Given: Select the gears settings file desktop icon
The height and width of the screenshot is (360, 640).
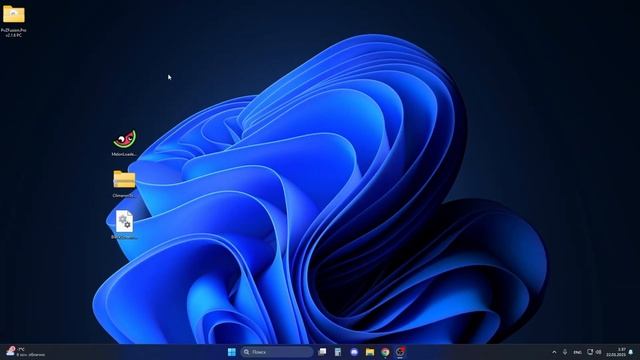Looking at the screenshot, I should point(124,225).
